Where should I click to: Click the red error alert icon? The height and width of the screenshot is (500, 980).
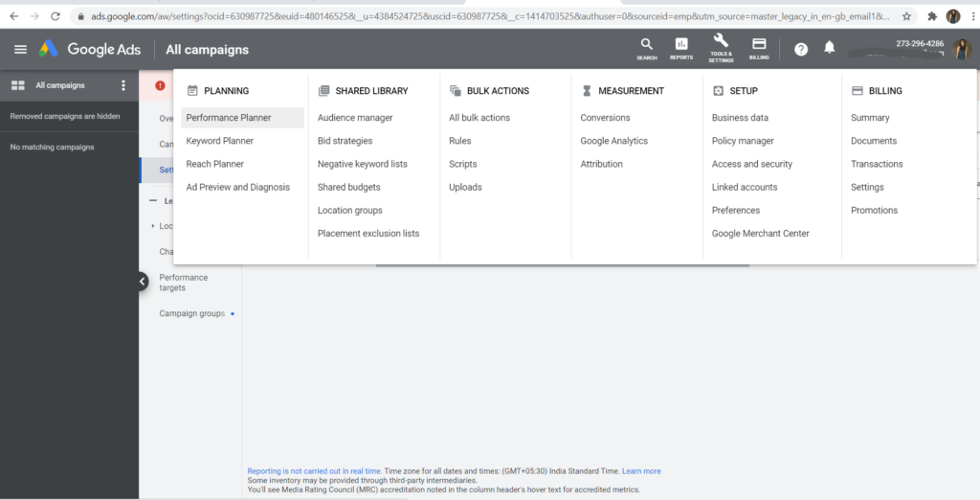click(x=160, y=85)
